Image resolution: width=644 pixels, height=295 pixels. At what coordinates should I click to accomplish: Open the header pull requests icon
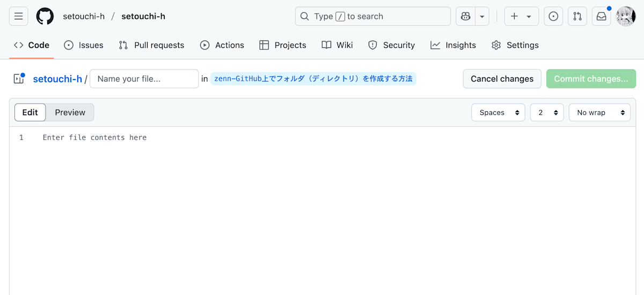click(x=577, y=16)
